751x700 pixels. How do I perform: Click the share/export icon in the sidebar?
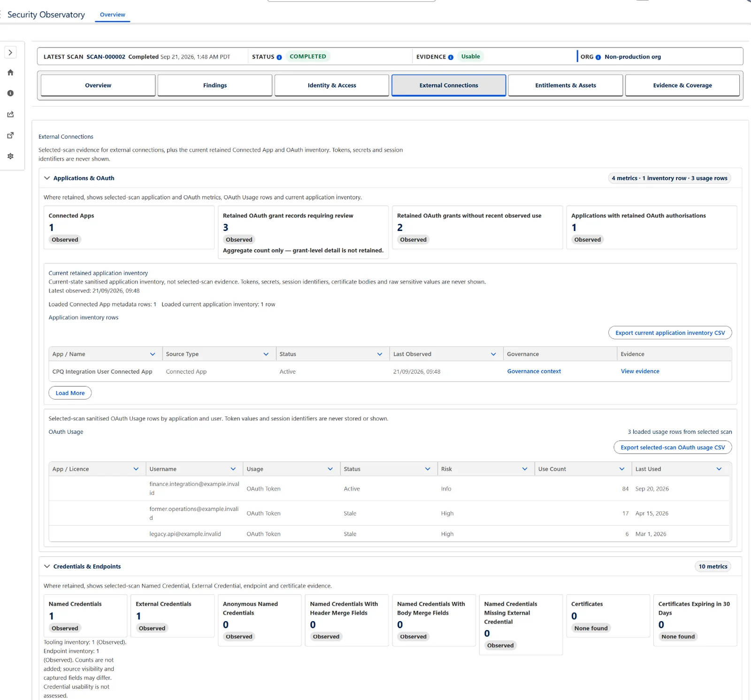click(x=10, y=114)
